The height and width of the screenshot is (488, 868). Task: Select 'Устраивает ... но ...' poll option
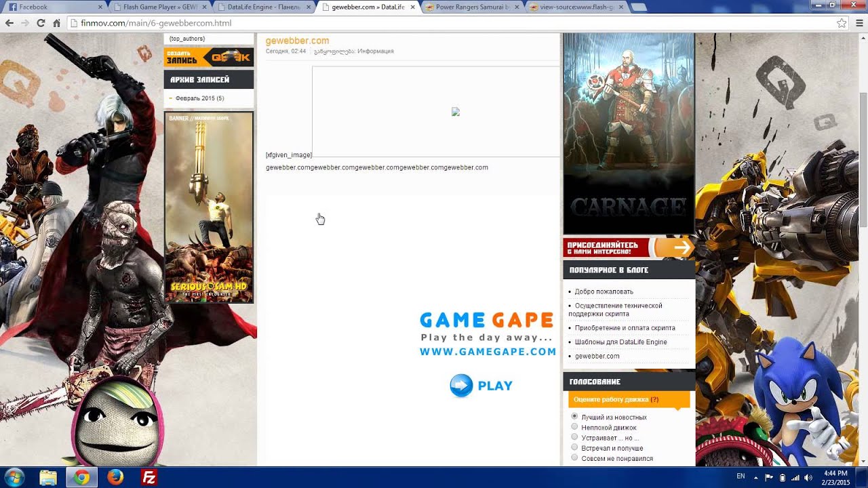click(x=574, y=437)
